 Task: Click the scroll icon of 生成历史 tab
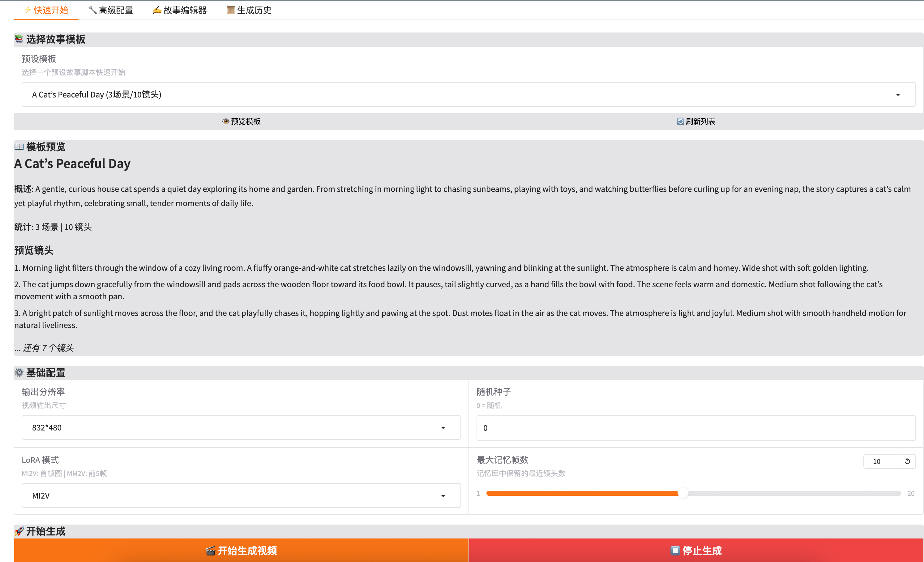pyautogui.click(x=231, y=10)
